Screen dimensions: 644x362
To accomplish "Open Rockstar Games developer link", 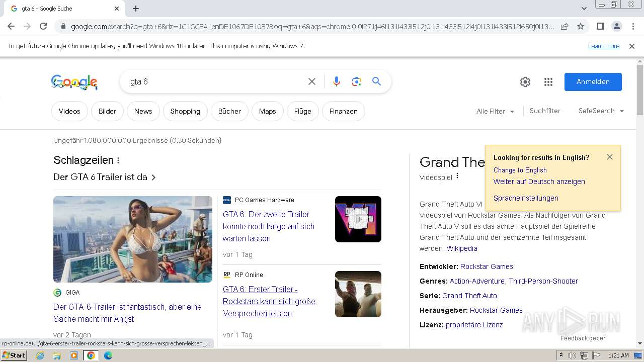I will 487,266.
